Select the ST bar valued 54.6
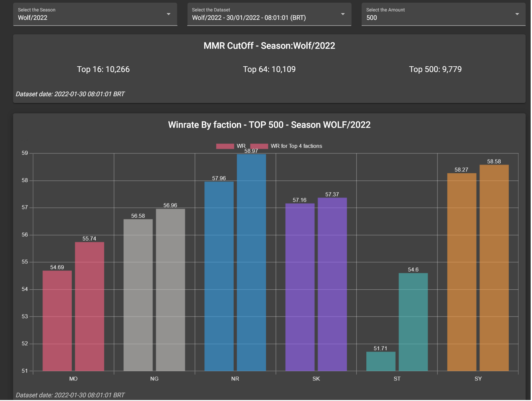 (413, 322)
